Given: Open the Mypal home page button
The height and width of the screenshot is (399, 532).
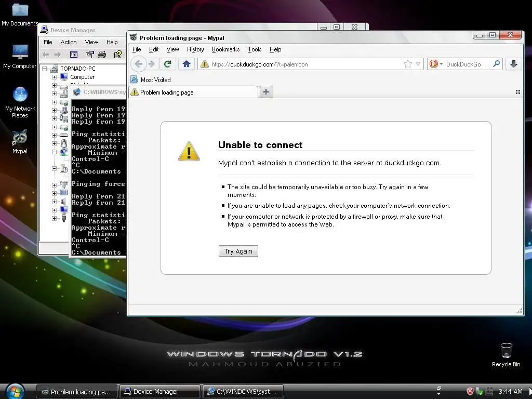Looking at the screenshot, I should 187,64.
